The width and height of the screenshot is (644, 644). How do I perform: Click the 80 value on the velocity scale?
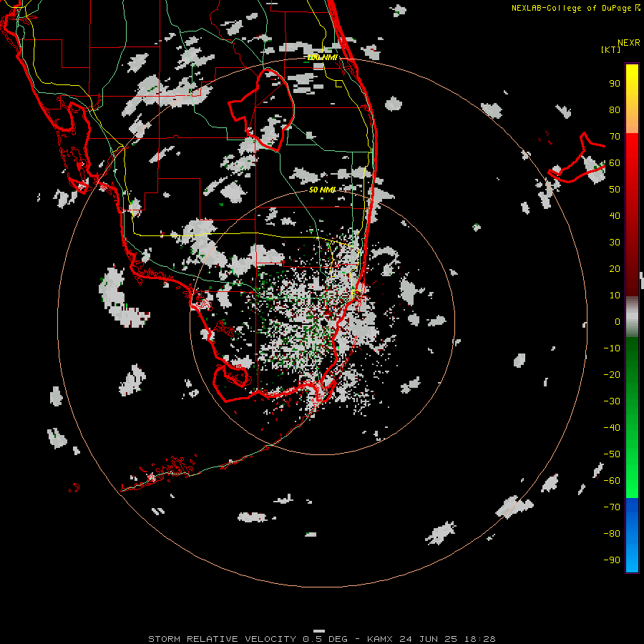615,109
